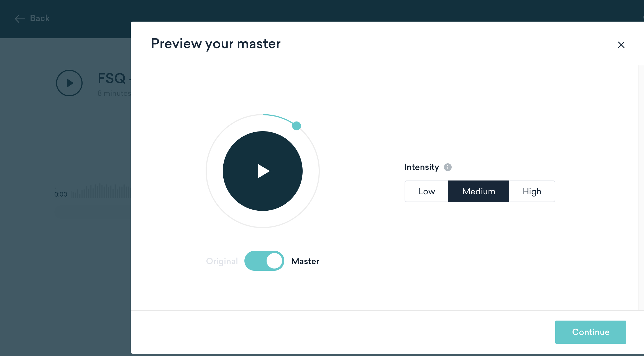Click the circular progress handle dot
The width and height of the screenshot is (644, 356).
click(x=296, y=126)
